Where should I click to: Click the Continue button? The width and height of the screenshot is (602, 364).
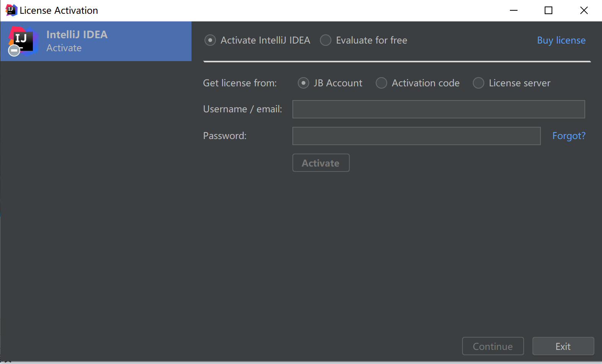(493, 346)
